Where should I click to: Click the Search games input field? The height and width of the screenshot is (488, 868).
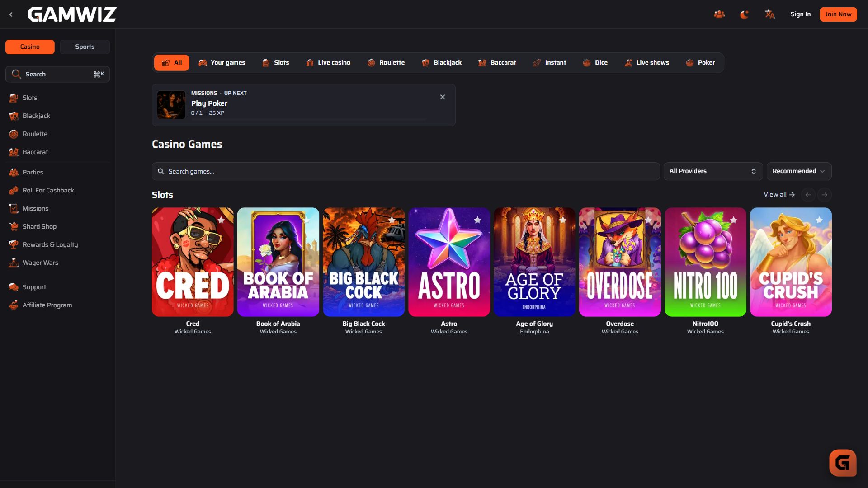pyautogui.click(x=406, y=171)
